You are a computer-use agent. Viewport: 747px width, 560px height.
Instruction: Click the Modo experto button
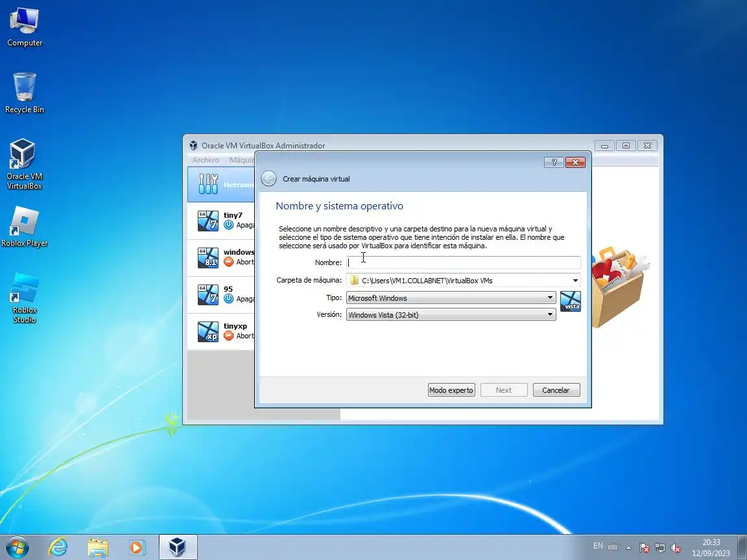(x=451, y=390)
